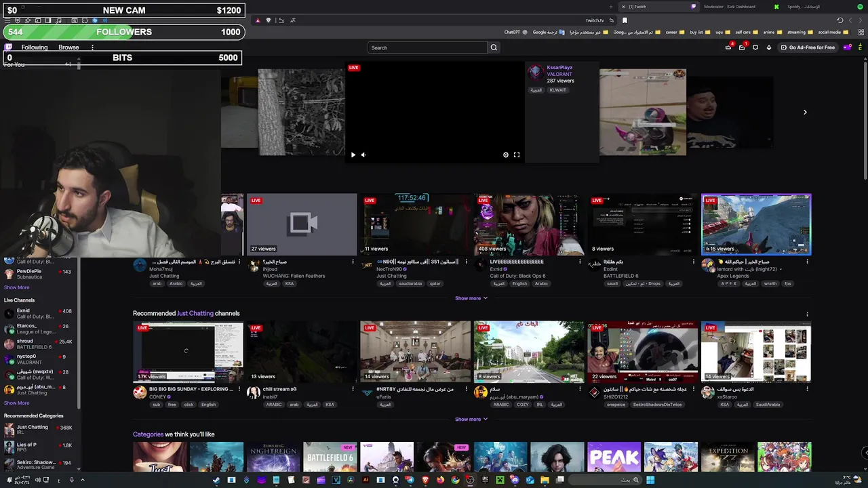Reload the page in browser

840,20
